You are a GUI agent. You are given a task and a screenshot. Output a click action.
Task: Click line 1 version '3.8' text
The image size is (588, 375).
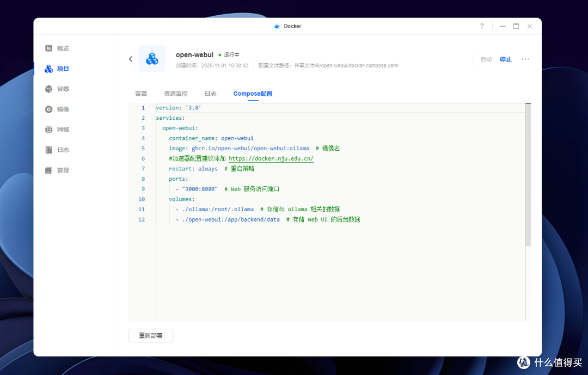pyautogui.click(x=179, y=108)
